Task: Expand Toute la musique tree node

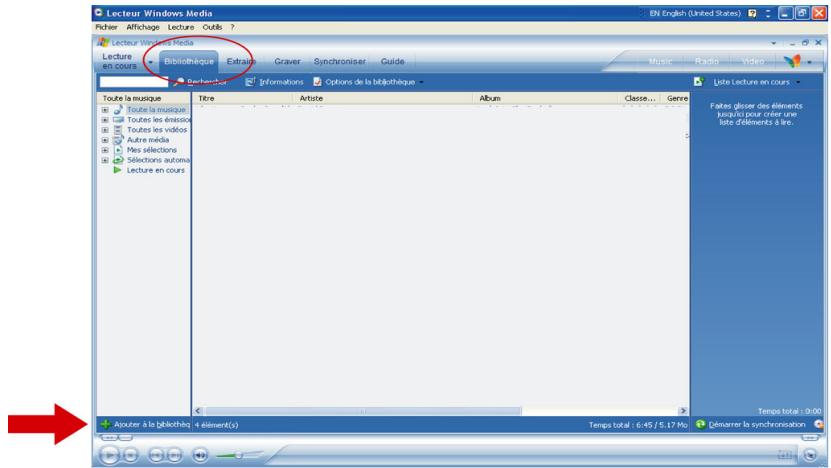Action: pyautogui.click(x=105, y=110)
